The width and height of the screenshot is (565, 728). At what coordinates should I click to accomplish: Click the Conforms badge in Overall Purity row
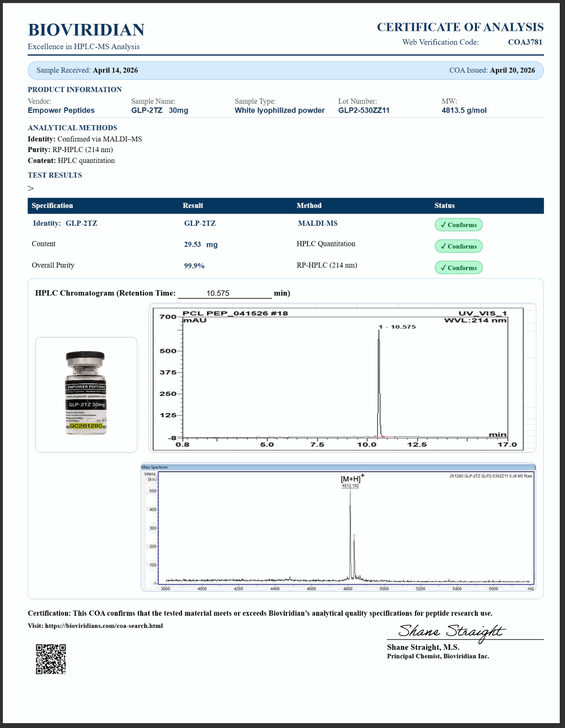[459, 268]
